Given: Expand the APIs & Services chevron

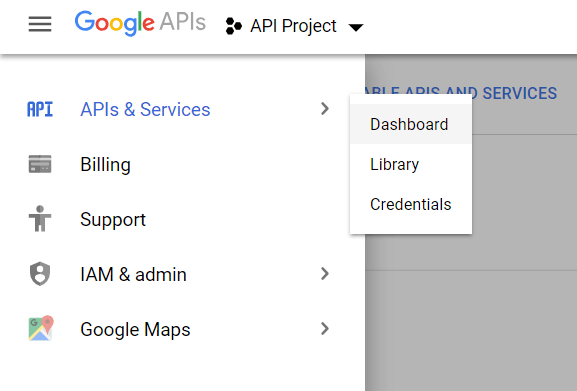Looking at the screenshot, I should pos(325,109).
